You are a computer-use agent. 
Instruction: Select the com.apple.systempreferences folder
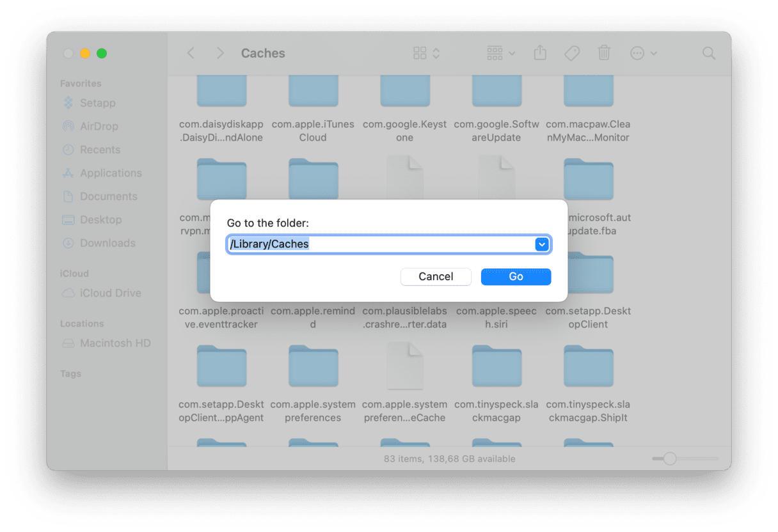(x=313, y=369)
